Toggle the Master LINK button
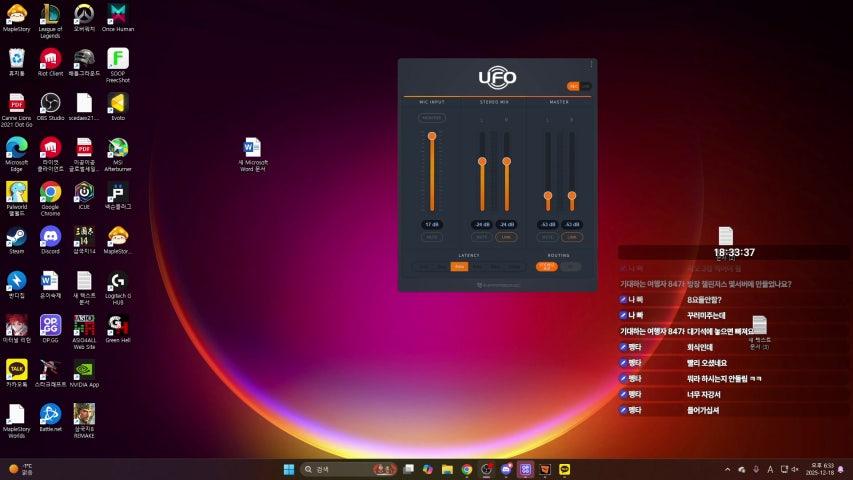Image resolution: width=853 pixels, height=480 pixels. [x=572, y=237]
